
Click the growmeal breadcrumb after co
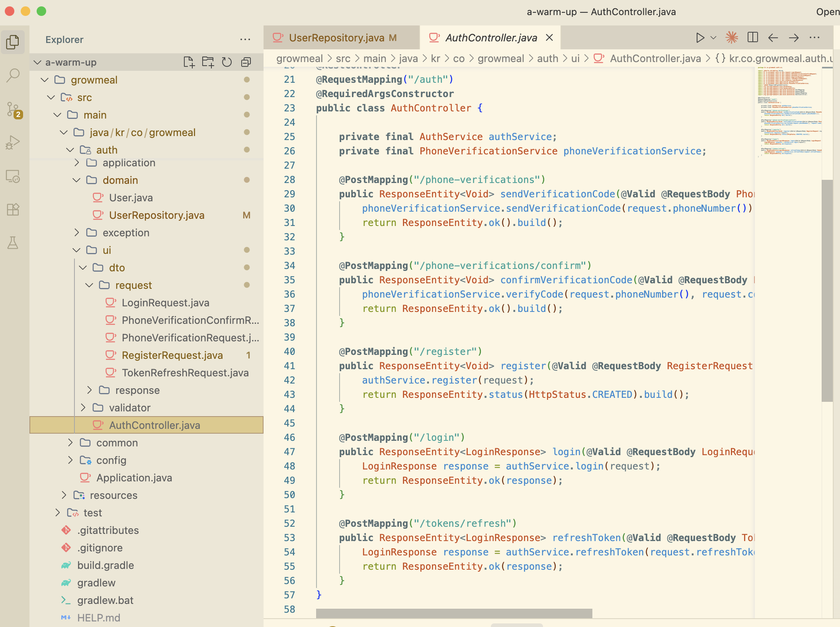pyautogui.click(x=500, y=58)
